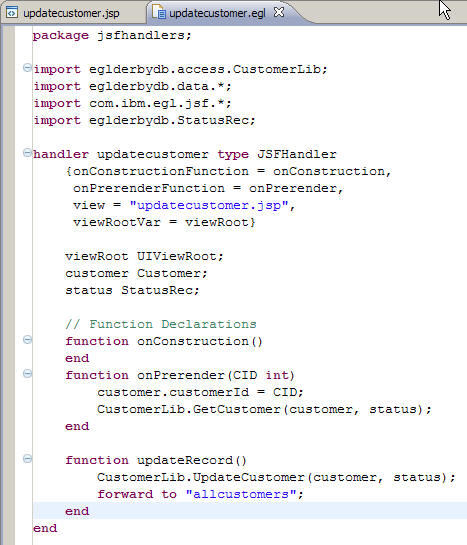Click 'eglderbydb.data.*;' import text
The height and width of the screenshot is (545, 467).
pyautogui.click(x=160, y=86)
